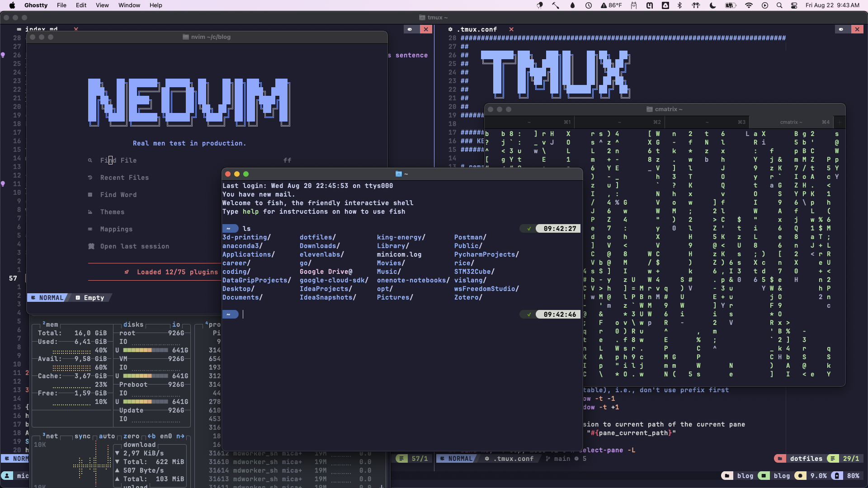The image size is (868, 488).
Task: Click the Downloads/ directory in ls output
Action: 320,246
